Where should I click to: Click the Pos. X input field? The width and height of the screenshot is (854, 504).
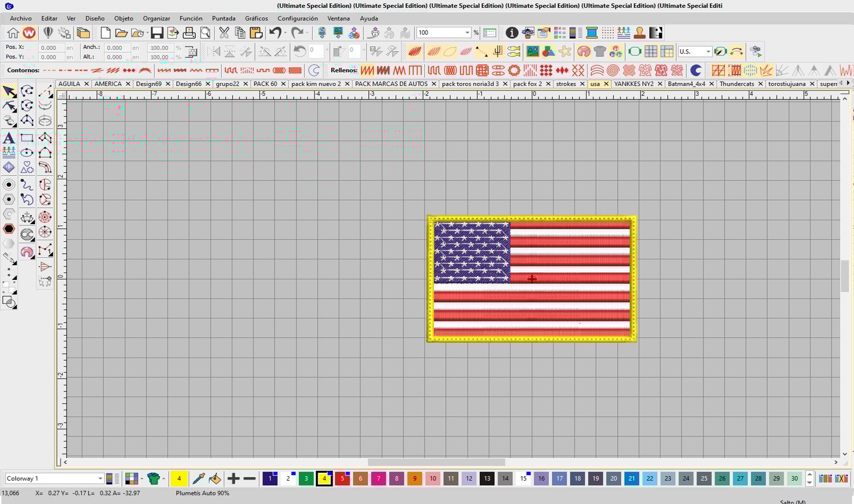click(x=51, y=48)
